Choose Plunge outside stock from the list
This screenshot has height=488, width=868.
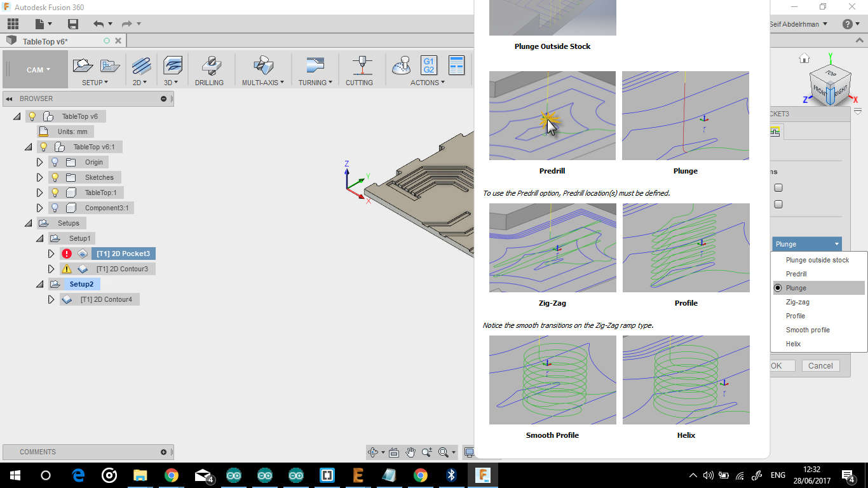817,260
